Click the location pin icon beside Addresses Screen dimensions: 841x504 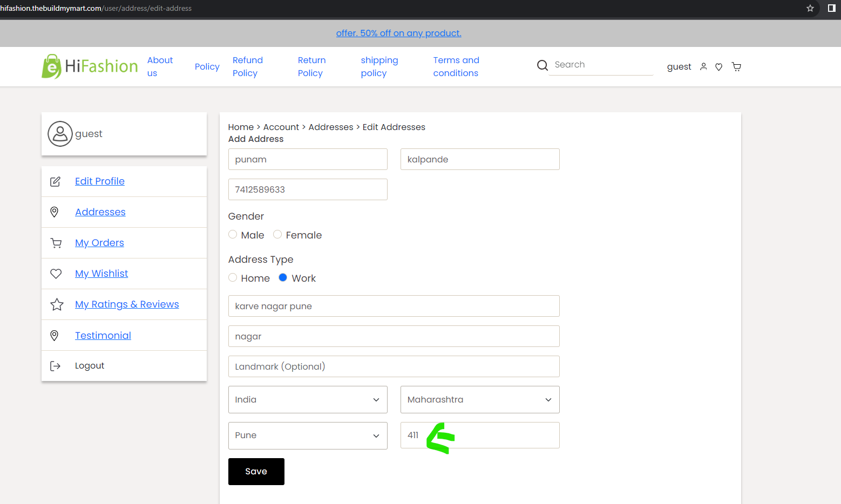[x=55, y=212]
